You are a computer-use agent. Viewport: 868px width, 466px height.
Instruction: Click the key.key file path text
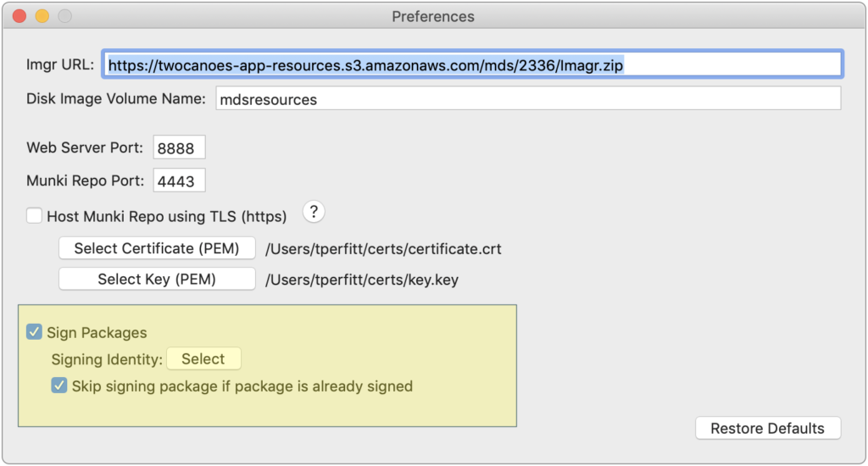[361, 280]
